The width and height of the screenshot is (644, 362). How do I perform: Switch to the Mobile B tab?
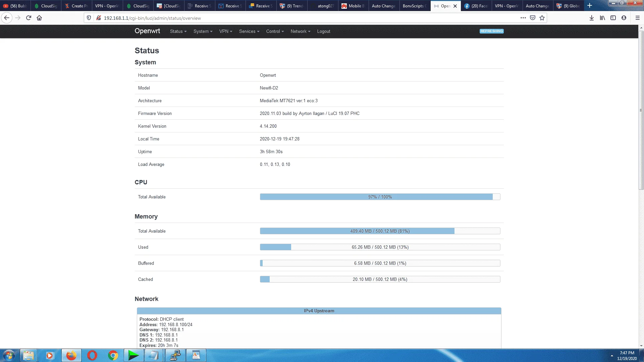coord(354,6)
